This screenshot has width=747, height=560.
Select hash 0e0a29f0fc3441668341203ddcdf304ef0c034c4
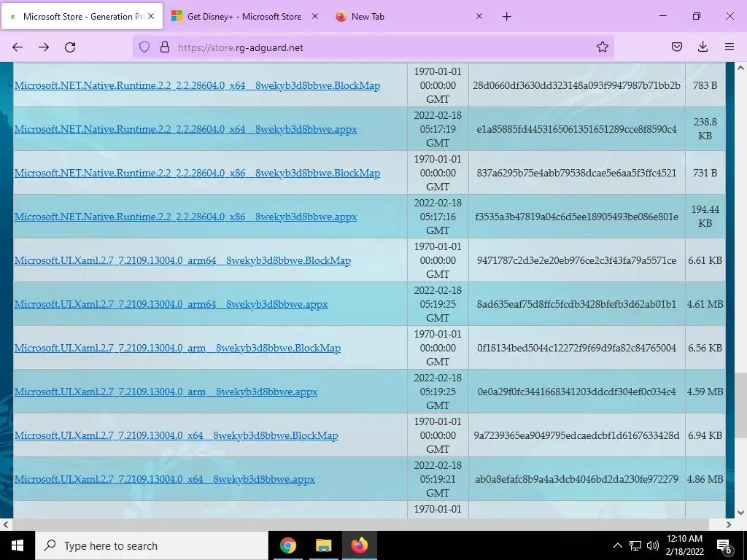click(576, 392)
